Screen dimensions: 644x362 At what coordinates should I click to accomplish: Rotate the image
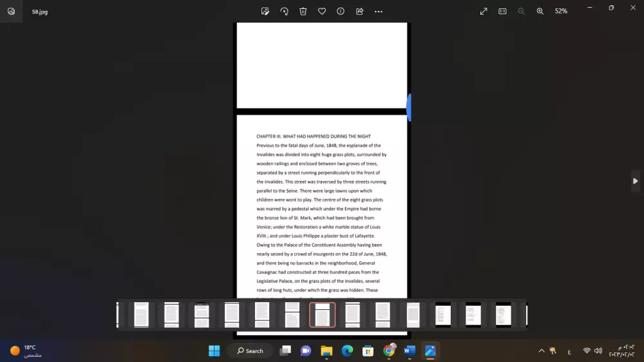pos(284,12)
